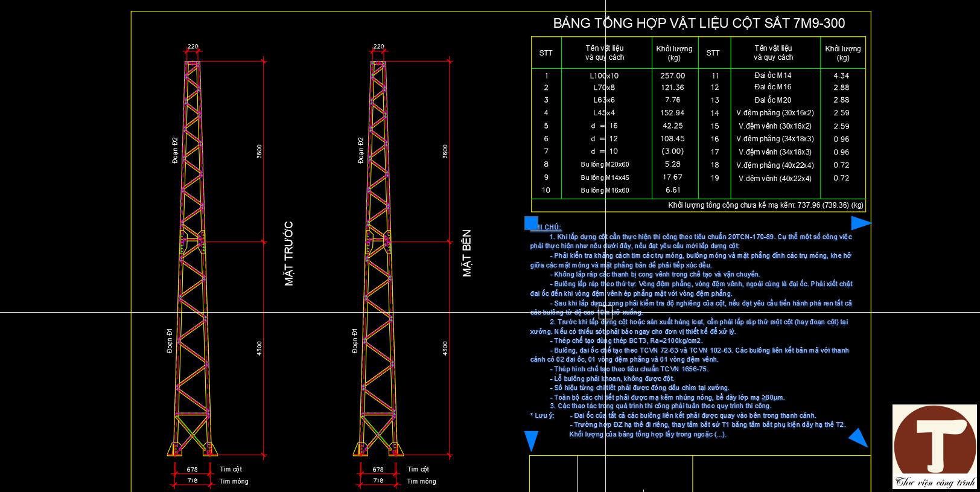The image size is (980, 492).
Task: Select the L100x10 material cell
Action: coord(604,76)
